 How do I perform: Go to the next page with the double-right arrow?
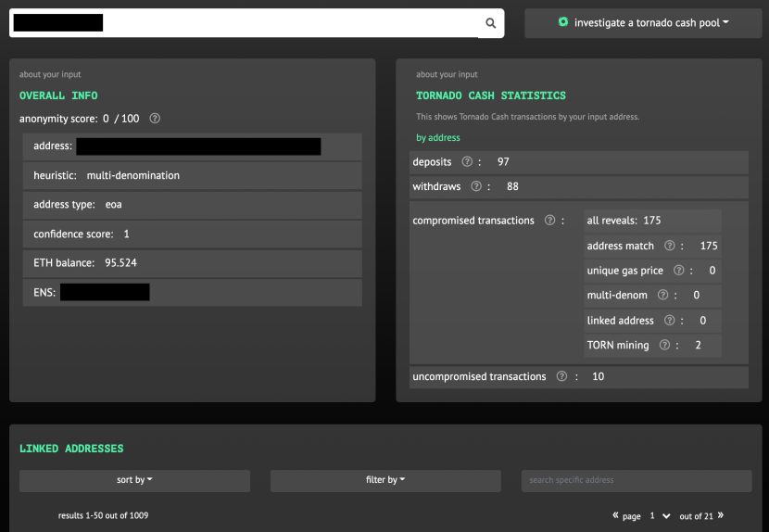pyautogui.click(x=721, y=515)
